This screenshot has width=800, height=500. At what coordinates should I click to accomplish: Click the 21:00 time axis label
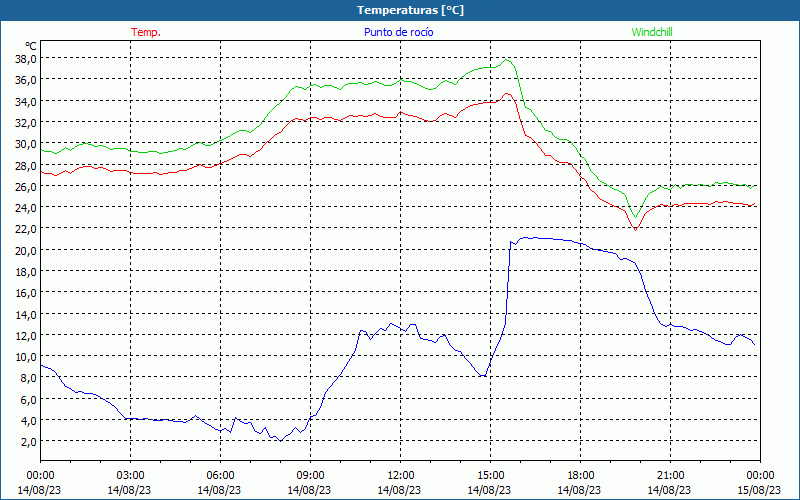pos(670,476)
